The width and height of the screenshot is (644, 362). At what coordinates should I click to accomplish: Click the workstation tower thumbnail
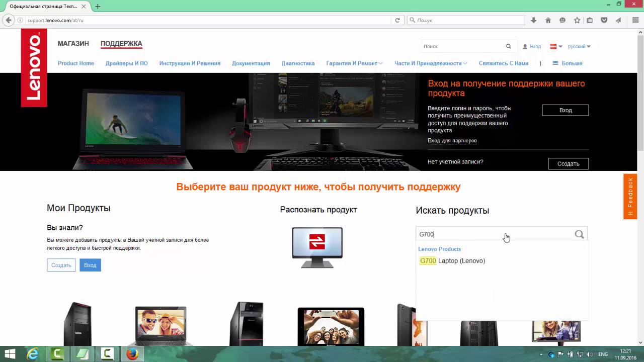pos(77,324)
